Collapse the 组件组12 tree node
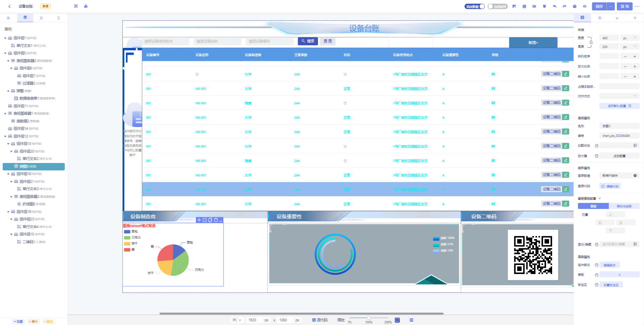This screenshot has height=325, width=644. pos(5,137)
